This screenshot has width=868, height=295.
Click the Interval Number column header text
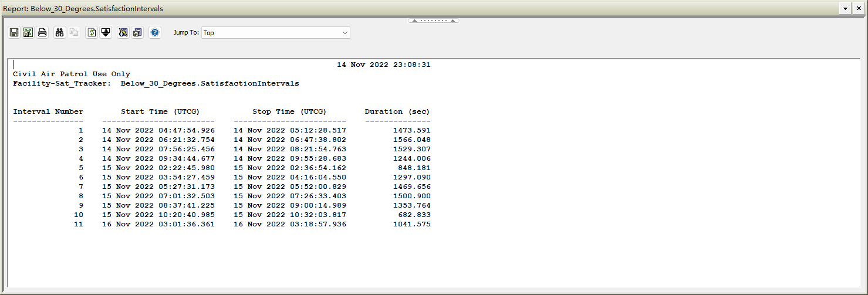coord(48,111)
